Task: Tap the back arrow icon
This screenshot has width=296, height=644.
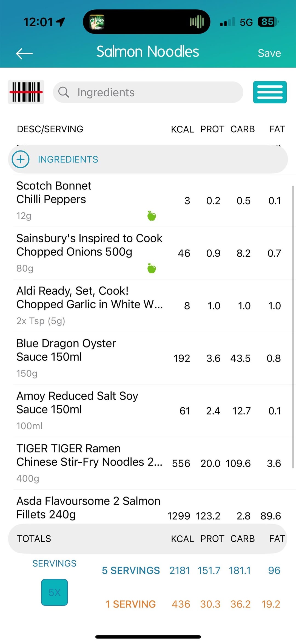Action: [24, 53]
